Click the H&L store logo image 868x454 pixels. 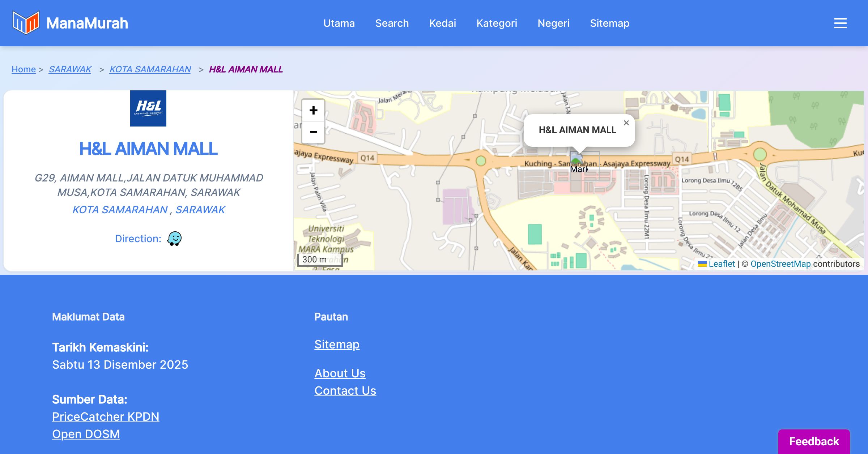[148, 108]
